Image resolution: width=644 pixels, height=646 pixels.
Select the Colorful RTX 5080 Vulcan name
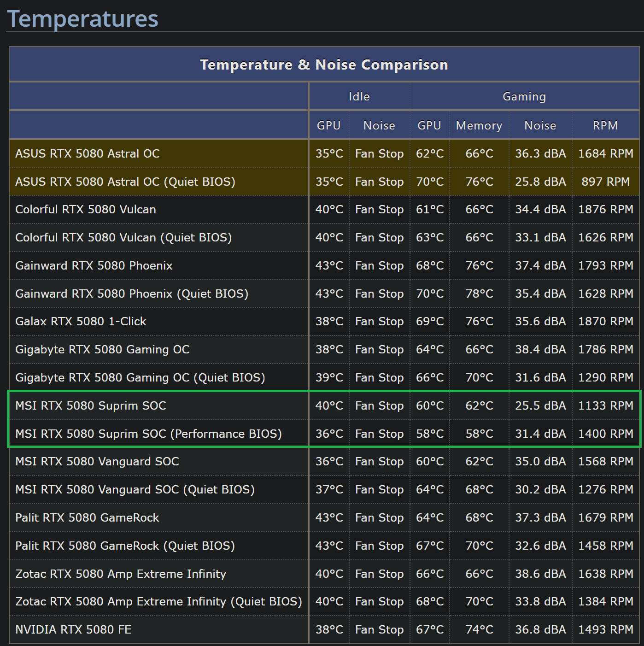[x=86, y=209]
